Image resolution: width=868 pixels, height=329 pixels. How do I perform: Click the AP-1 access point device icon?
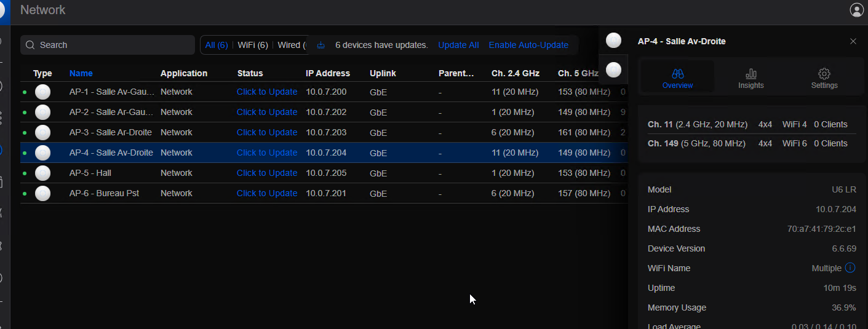tap(42, 92)
